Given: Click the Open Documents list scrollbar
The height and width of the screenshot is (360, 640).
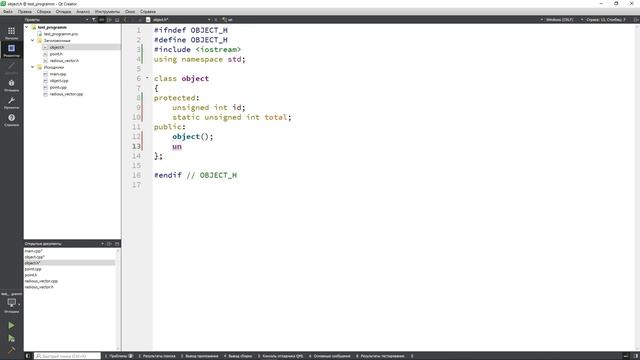Looking at the screenshot, I should point(118,299).
